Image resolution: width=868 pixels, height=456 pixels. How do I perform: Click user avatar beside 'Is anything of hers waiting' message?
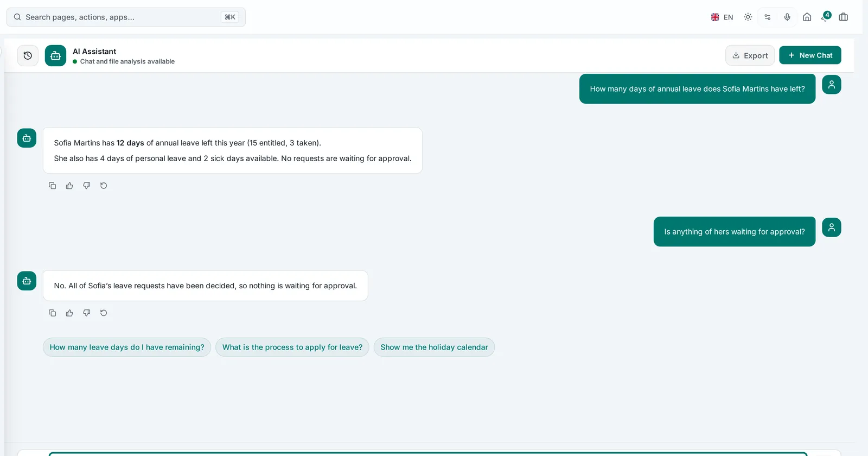pyautogui.click(x=832, y=227)
